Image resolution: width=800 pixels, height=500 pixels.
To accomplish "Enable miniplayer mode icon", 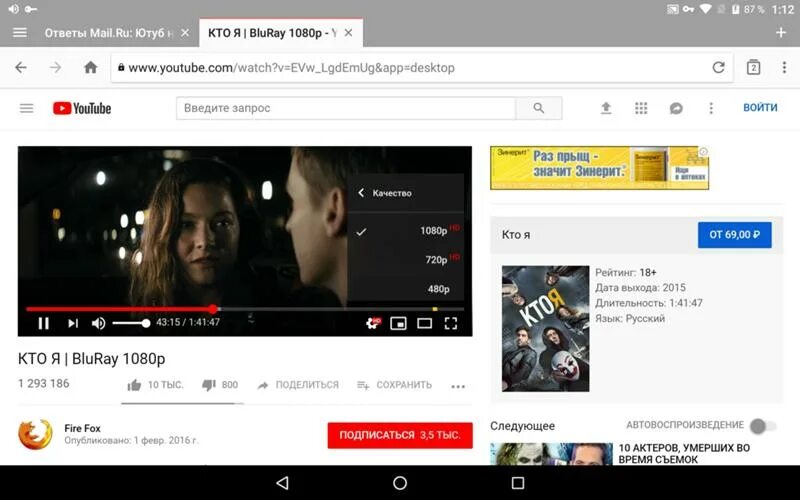I will 398,323.
